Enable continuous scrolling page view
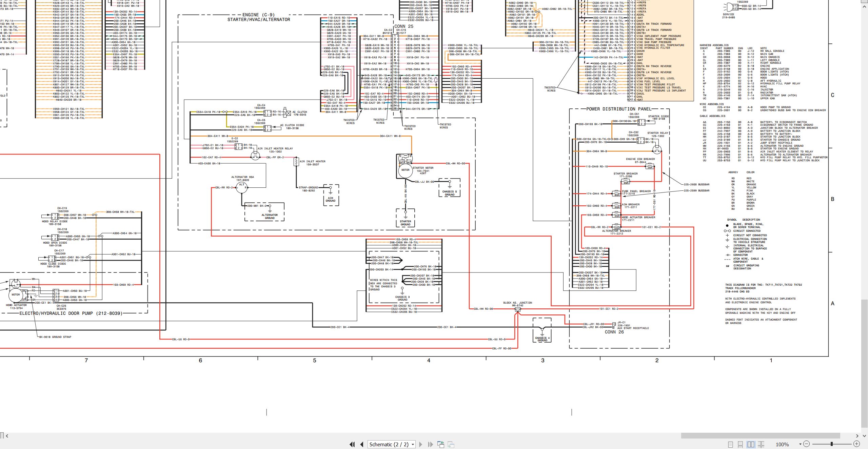868x449 pixels. [x=741, y=444]
